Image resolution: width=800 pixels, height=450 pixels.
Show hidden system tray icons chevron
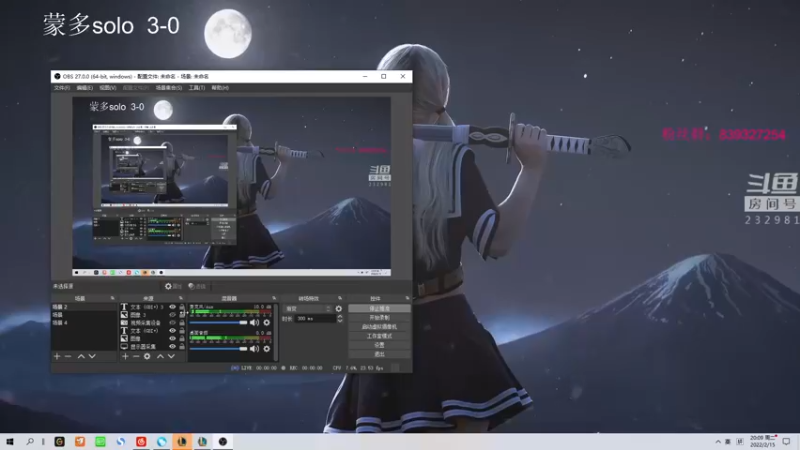click(x=718, y=442)
